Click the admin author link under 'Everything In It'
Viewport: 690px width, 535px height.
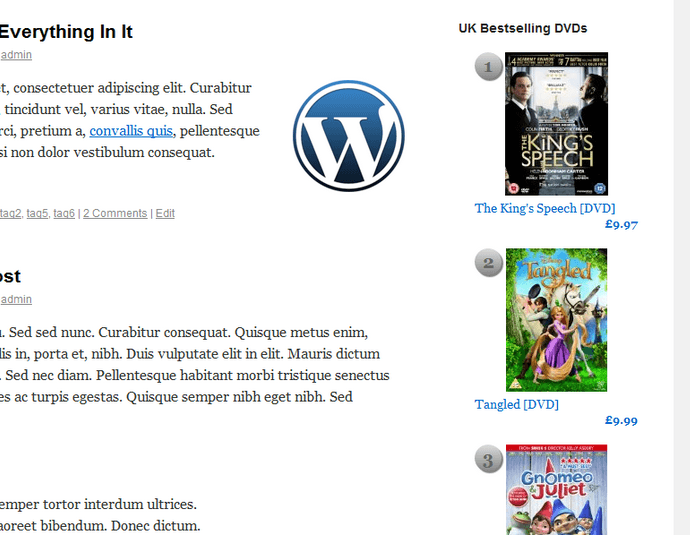(16, 55)
